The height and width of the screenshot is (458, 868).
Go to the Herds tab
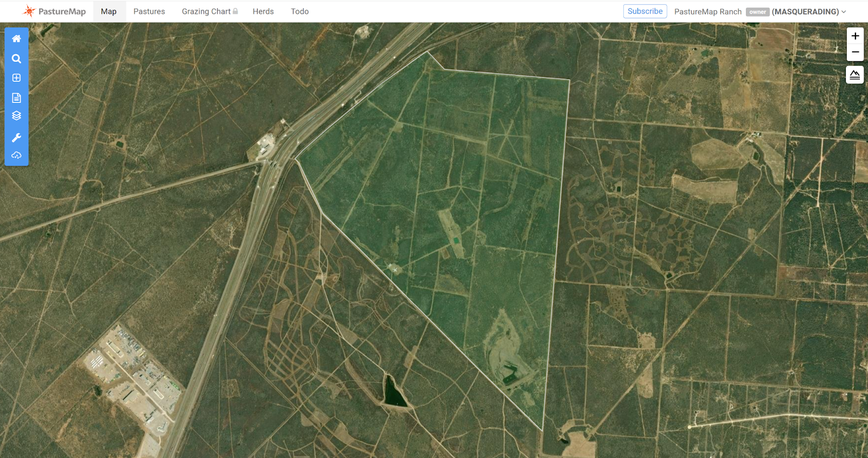coord(263,11)
